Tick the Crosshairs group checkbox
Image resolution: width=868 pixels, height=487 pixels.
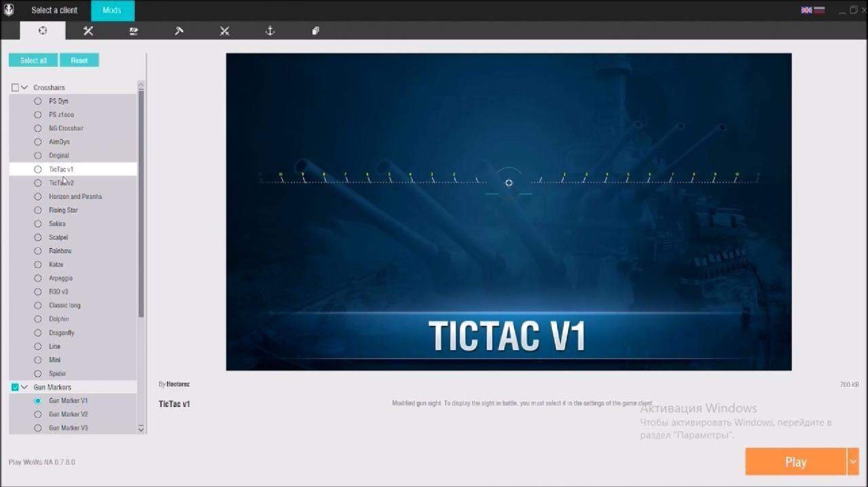15,87
